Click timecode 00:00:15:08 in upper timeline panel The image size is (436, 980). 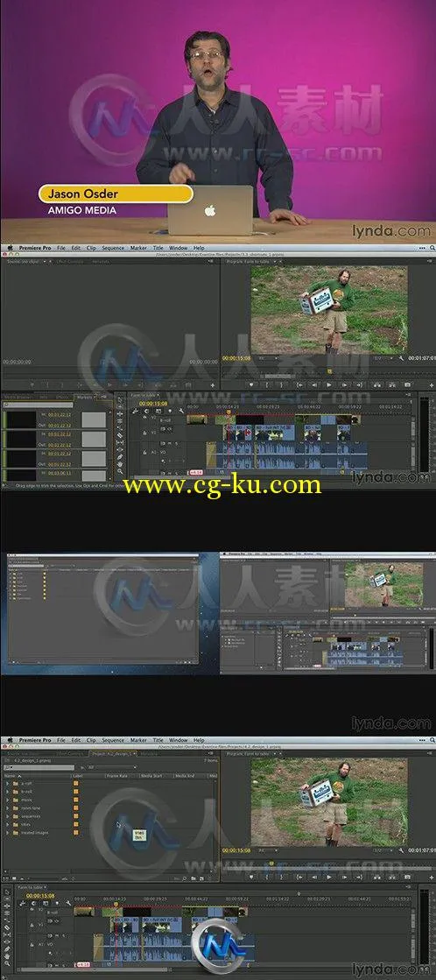point(151,403)
